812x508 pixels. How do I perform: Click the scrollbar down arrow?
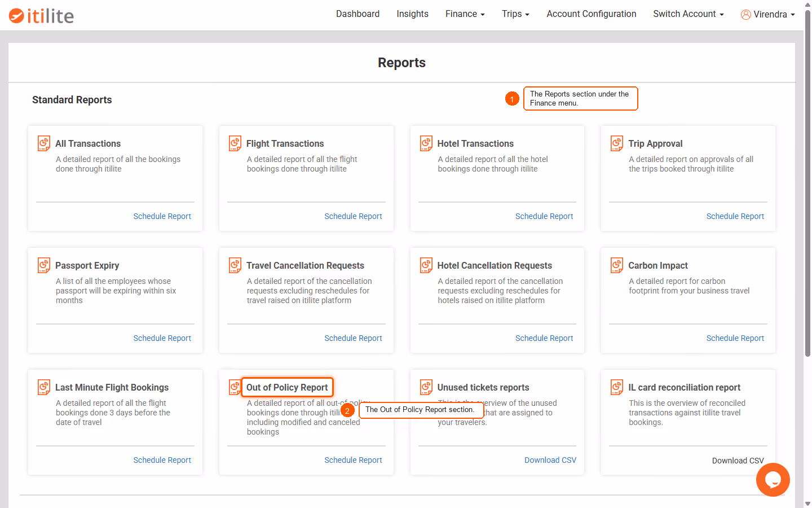(x=807, y=503)
